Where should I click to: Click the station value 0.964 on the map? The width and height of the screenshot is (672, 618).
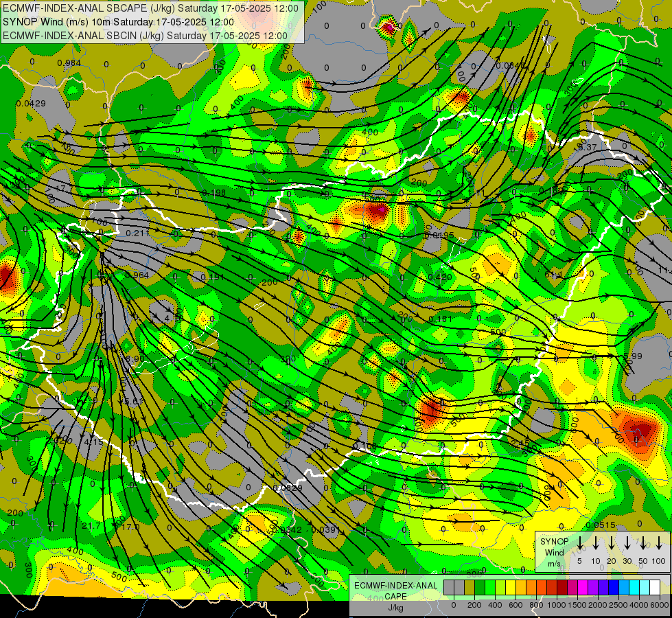(x=137, y=275)
